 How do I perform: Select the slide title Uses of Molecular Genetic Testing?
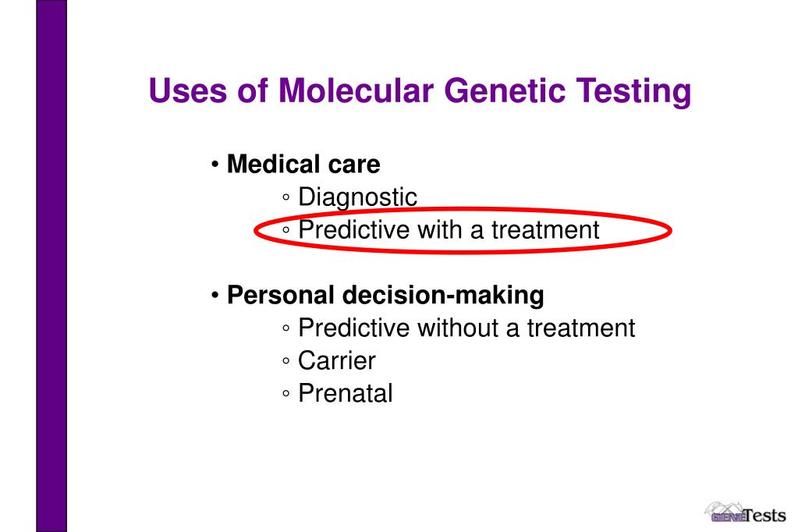click(x=420, y=91)
